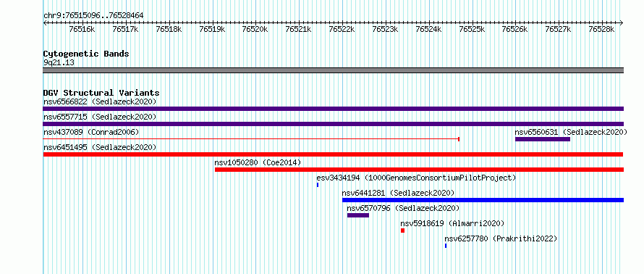The image size is (644, 274).
Task: Click the nsv5918619 small red marker
Action: 402,231
